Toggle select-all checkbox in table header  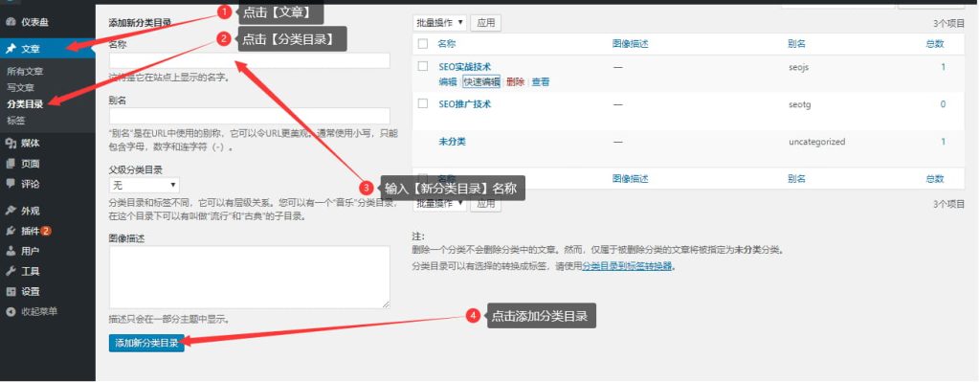423,44
